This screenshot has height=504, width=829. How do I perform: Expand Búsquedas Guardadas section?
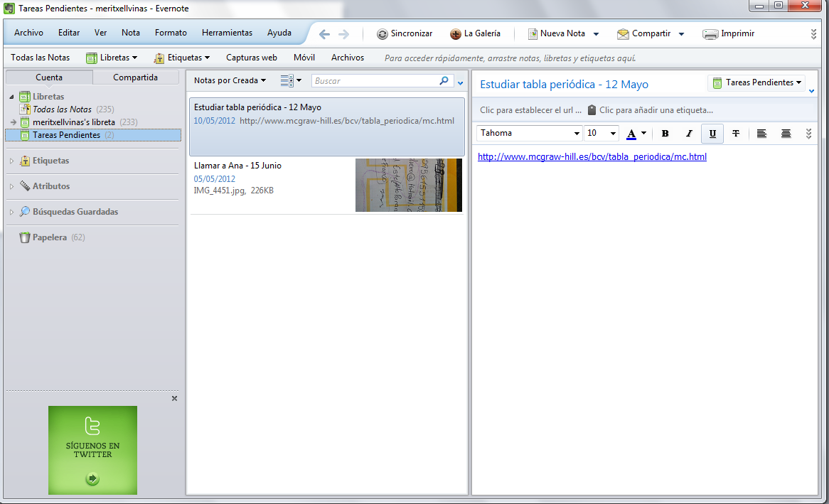pyautogui.click(x=11, y=212)
